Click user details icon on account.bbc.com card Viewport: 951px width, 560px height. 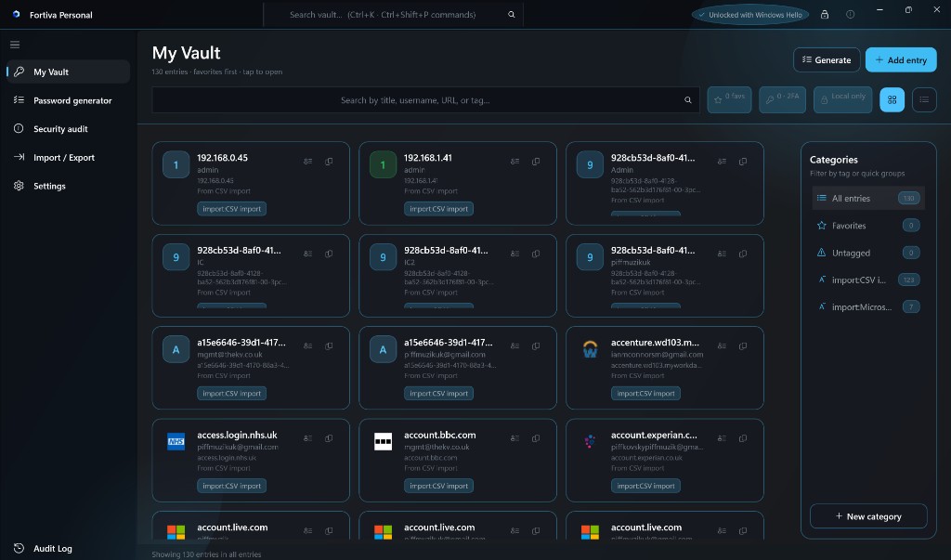point(515,438)
